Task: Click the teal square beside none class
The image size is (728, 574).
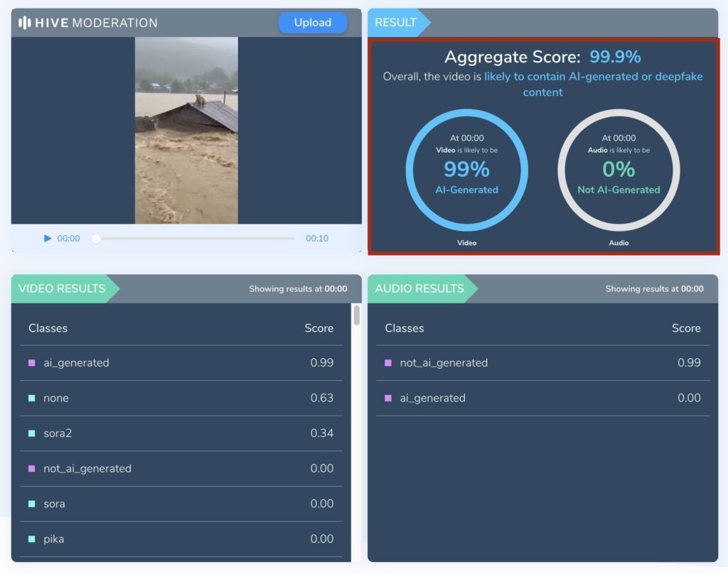Action: pos(31,398)
